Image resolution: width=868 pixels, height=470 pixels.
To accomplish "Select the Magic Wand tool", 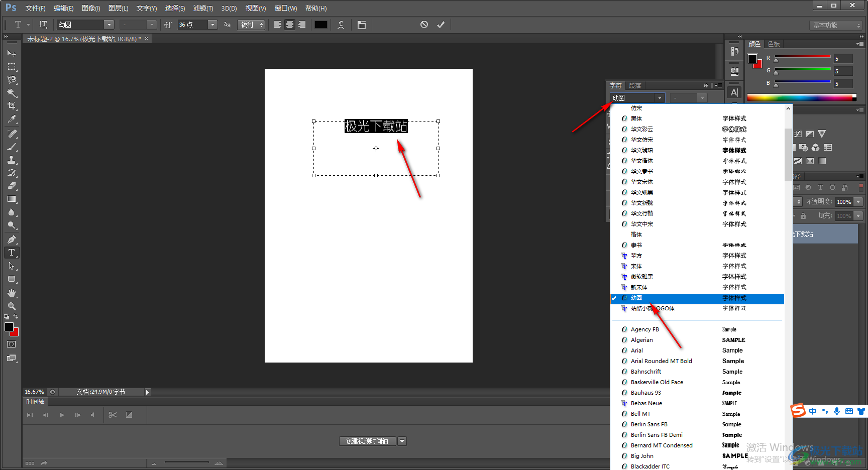I will coord(12,93).
